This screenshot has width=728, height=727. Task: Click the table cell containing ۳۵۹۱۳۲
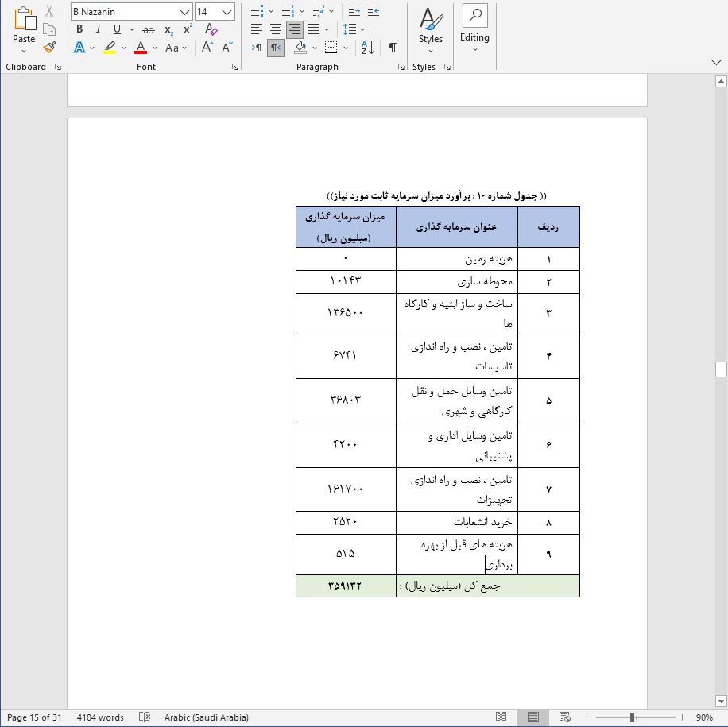345,586
